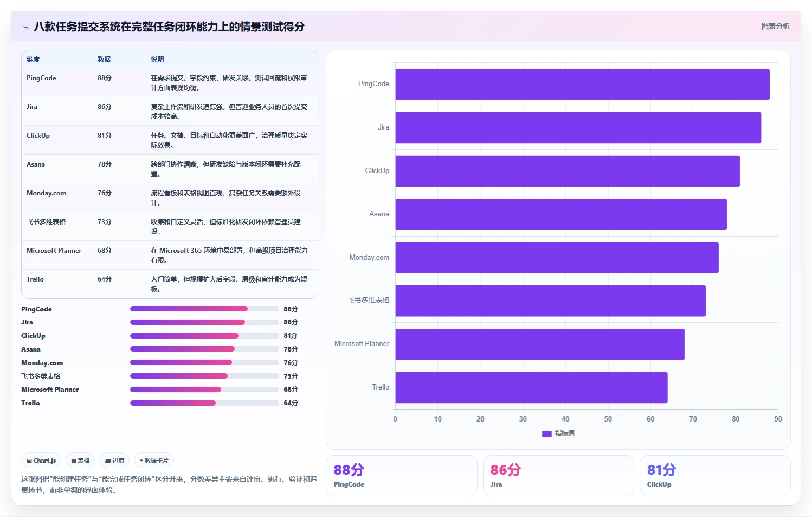Click the 数据 column header
The height and width of the screenshot is (517, 812).
tap(104, 60)
